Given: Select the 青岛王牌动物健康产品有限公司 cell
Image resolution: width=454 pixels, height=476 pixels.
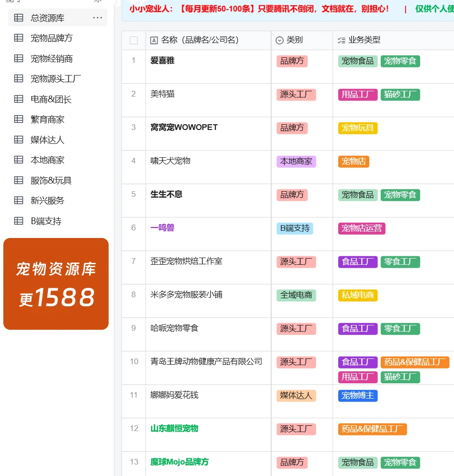Looking at the screenshot, I should [x=208, y=368].
